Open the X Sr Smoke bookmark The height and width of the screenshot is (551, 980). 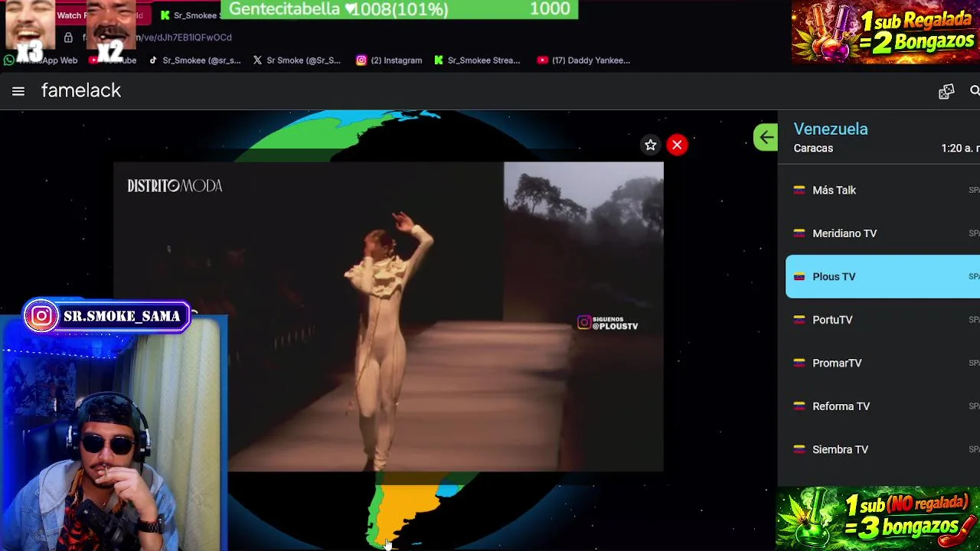pos(296,60)
